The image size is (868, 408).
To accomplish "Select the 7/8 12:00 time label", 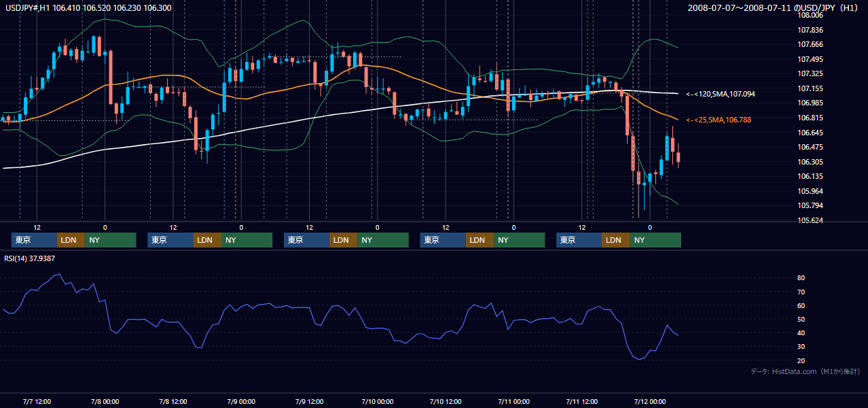I will [x=173, y=401].
